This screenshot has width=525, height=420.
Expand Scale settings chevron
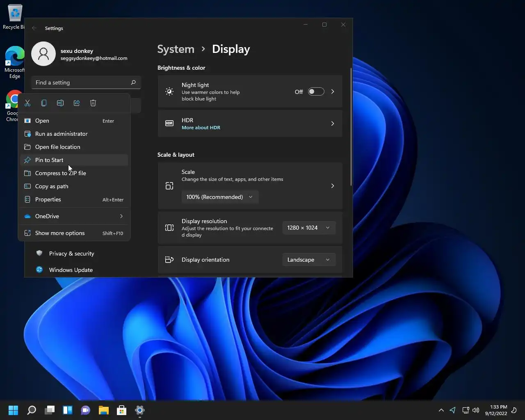333,186
